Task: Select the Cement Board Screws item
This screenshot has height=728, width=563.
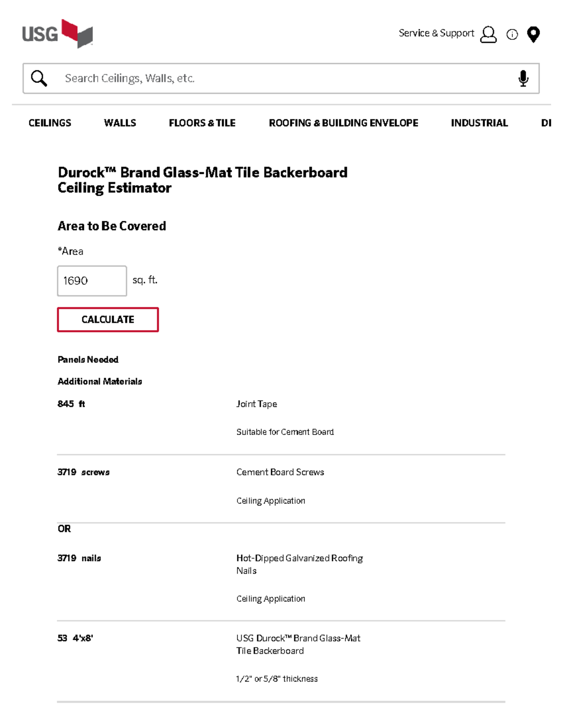Action: (x=280, y=472)
